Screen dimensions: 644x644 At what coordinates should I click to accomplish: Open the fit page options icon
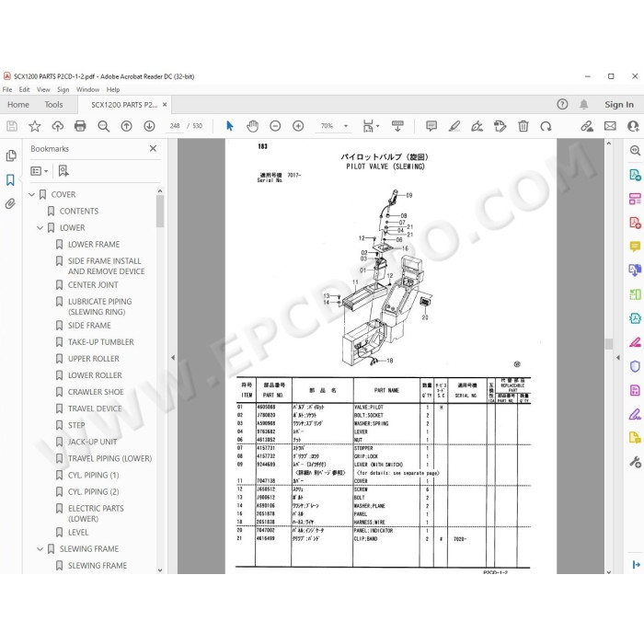coord(371,126)
